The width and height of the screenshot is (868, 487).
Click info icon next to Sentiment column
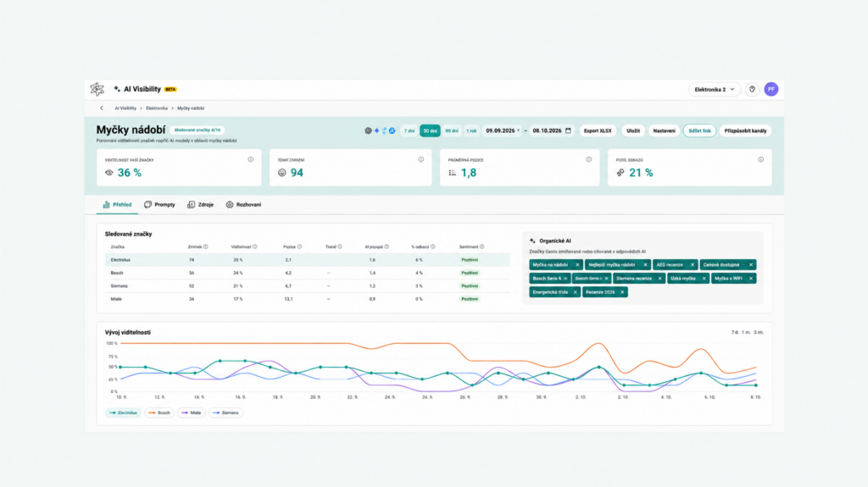point(482,246)
